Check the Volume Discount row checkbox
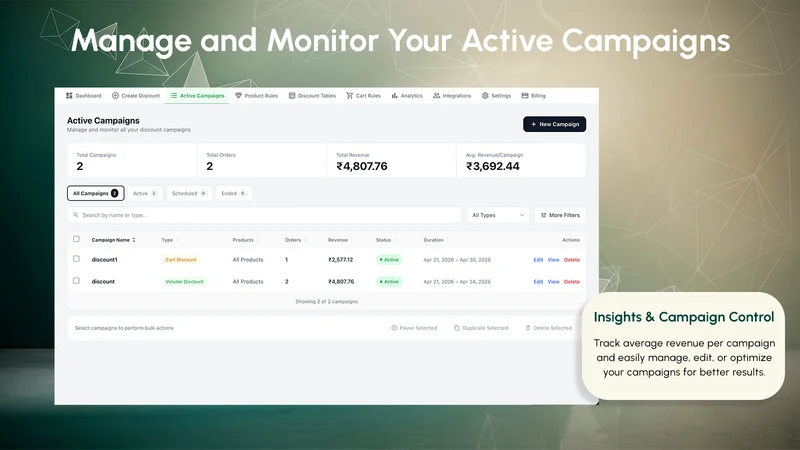This screenshot has height=450, width=800. 76,281
